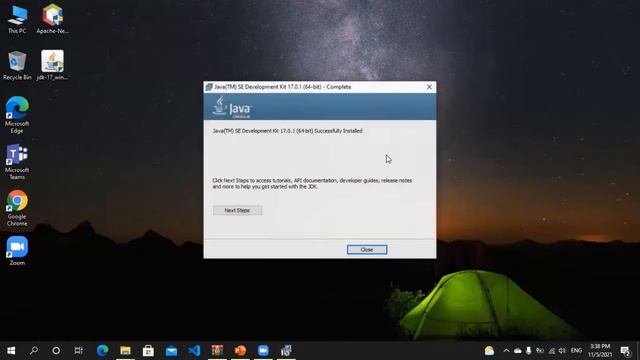
Task: Open the volume control in the tray
Action: tap(562, 351)
